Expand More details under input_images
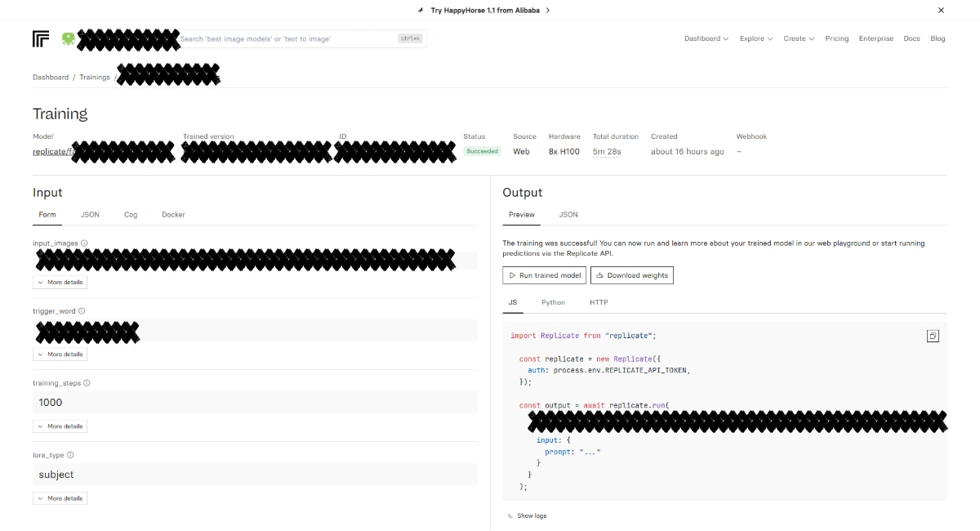The height and width of the screenshot is (531, 980). coord(60,282)
